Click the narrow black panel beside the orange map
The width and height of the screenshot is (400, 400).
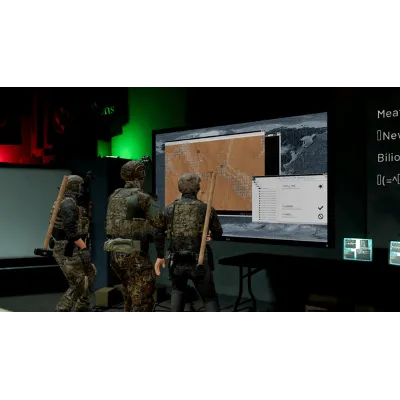[273, 154]
